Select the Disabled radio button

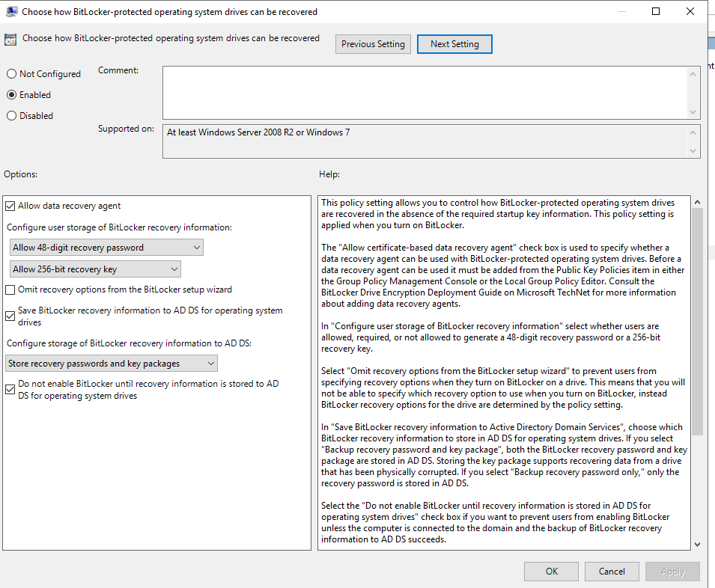coord(11,116)
